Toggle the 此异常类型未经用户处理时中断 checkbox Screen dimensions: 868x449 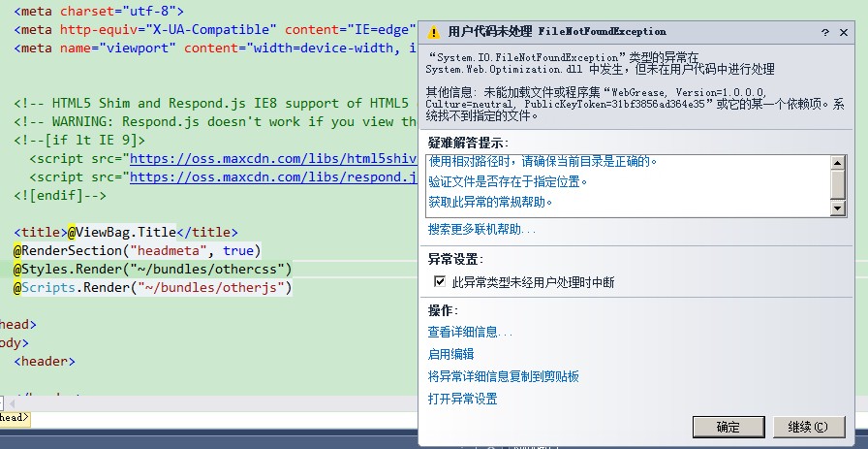[x=440, y=282]
